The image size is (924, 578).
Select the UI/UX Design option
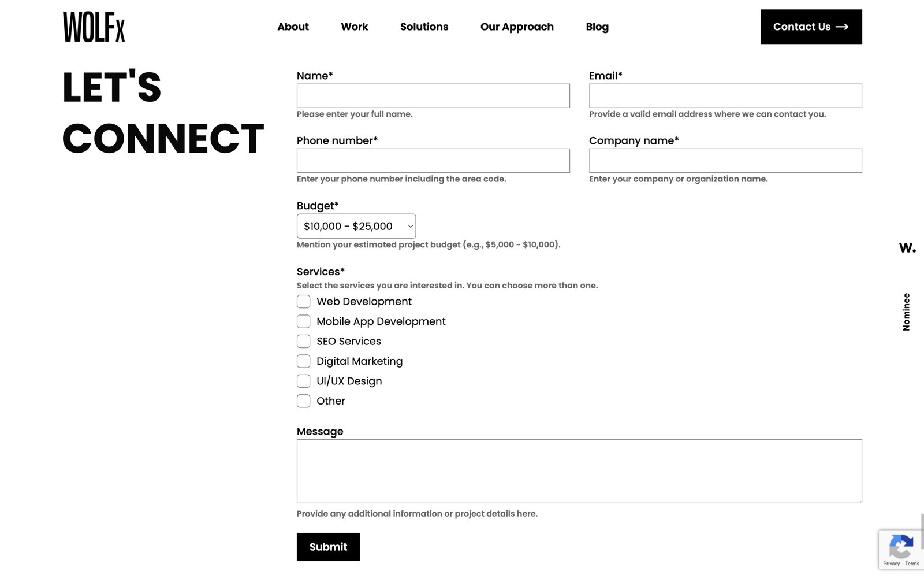click(303, 380)
